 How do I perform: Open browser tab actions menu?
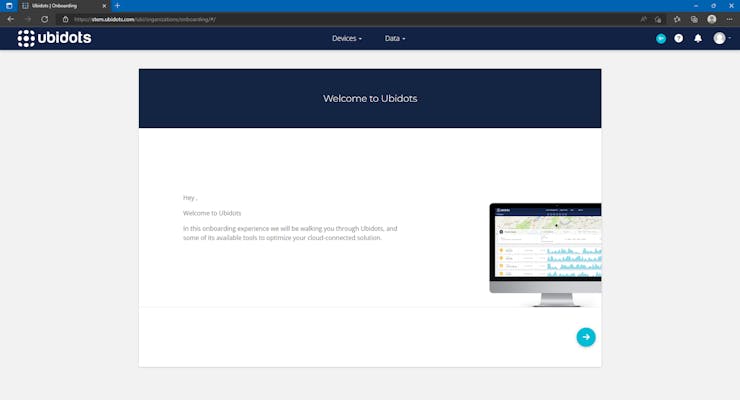[9, 6]
